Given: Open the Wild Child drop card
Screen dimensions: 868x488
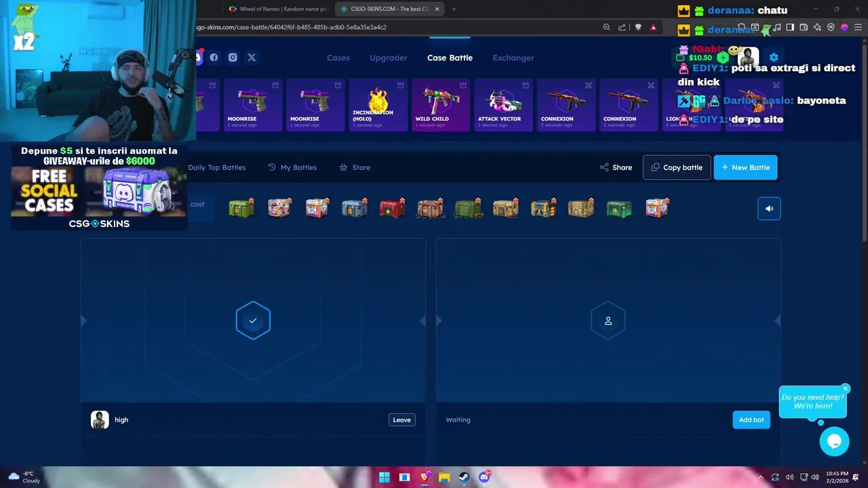Looking at the screenshot, I should (x=440, y=104).
